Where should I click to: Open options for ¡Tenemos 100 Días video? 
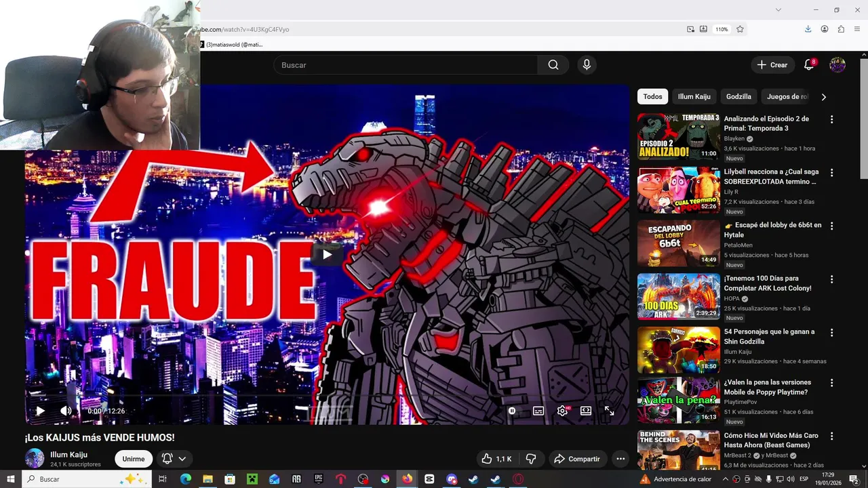point(831,279)
